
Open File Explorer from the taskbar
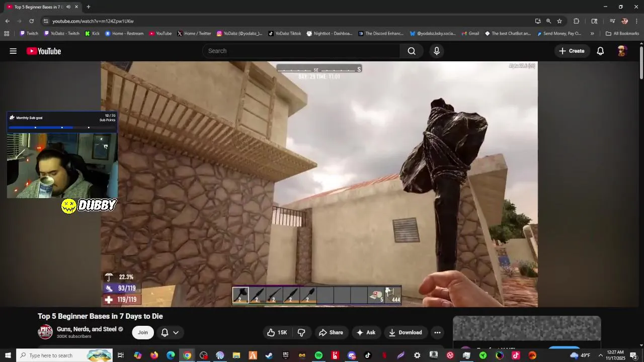[236, 355]
